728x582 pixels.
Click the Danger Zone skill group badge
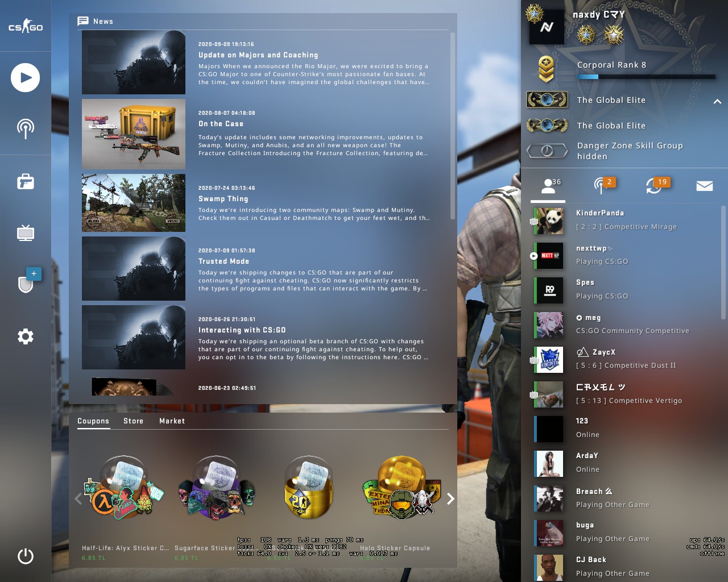click(547, 151)
